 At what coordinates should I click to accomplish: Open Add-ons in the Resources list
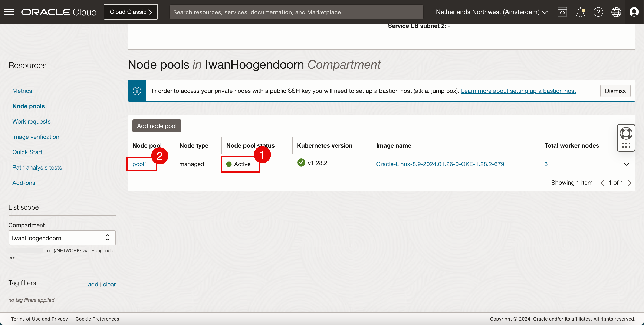24,183
